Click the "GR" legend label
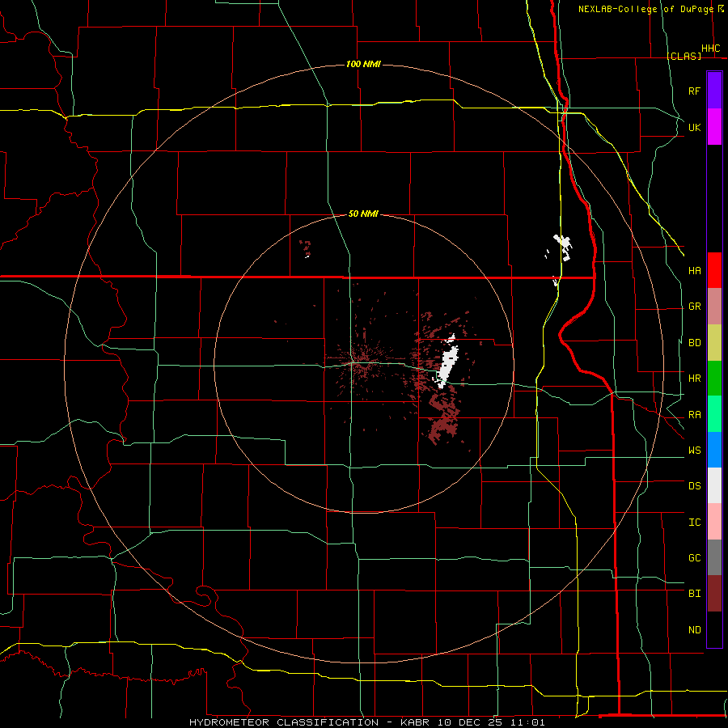The image size is (728, 728). [695, 307]
